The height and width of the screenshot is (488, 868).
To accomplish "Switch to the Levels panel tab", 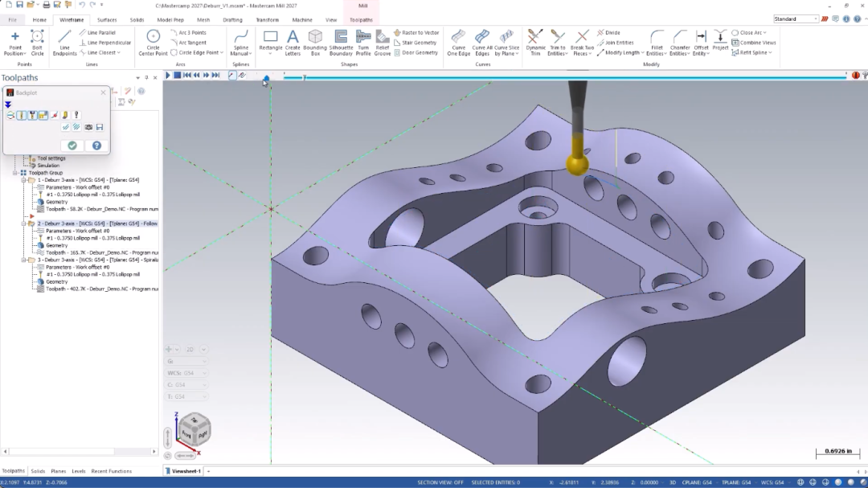I will tap(79, 471).
